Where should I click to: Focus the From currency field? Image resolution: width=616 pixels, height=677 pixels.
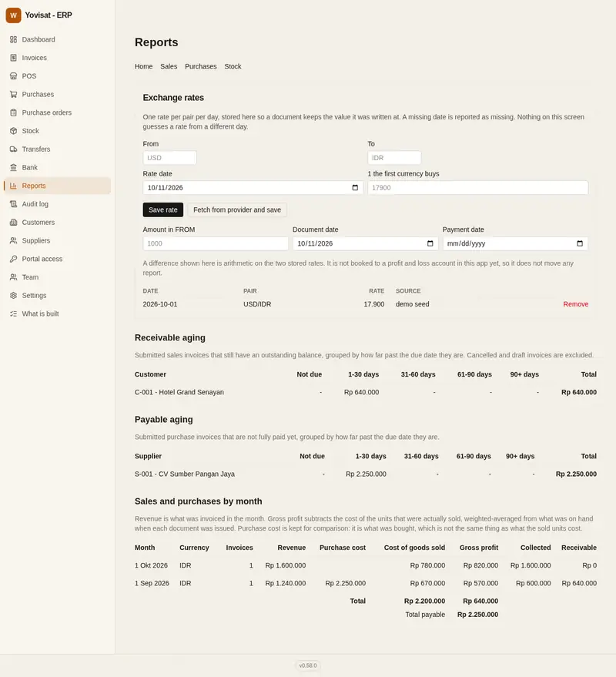click(x=169, y=158)
